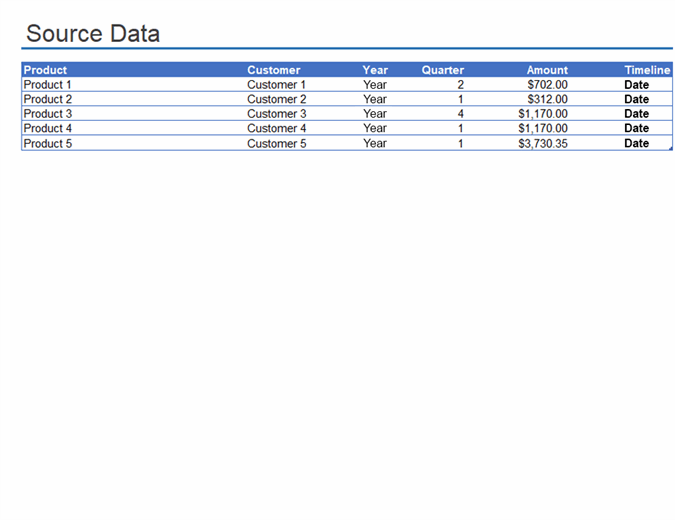Select the Product column header
The height and width of the screenshot is (520, 675).
[45, 70]
